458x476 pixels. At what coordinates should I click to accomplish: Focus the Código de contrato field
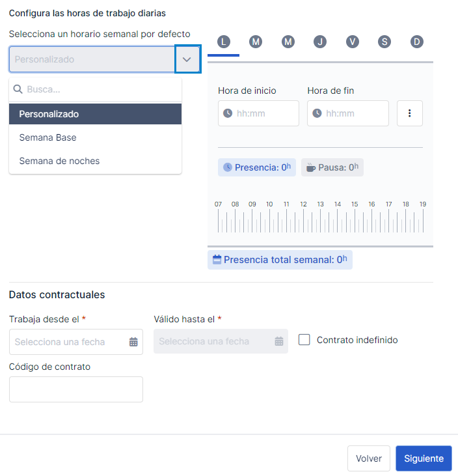76,389
